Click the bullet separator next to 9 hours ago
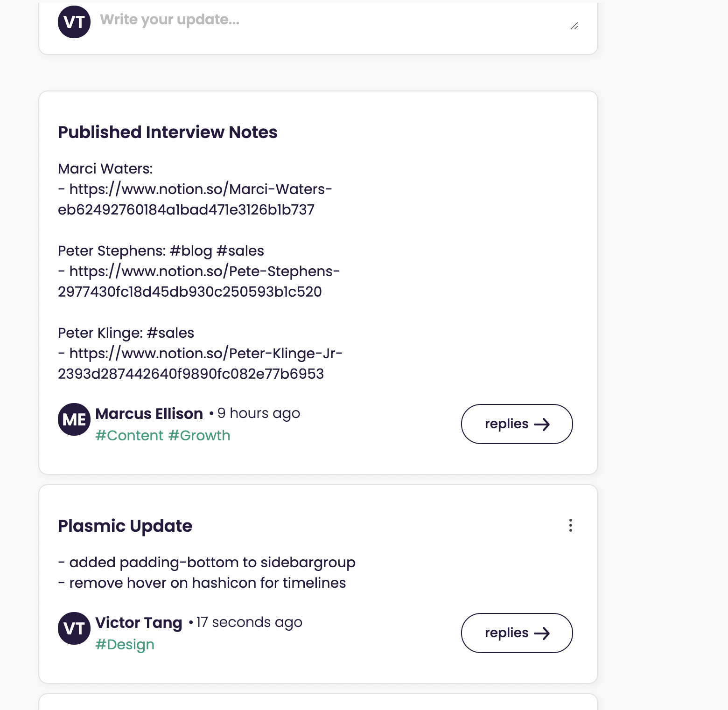Viewport: 728px width, 710px height. (211, 413)
